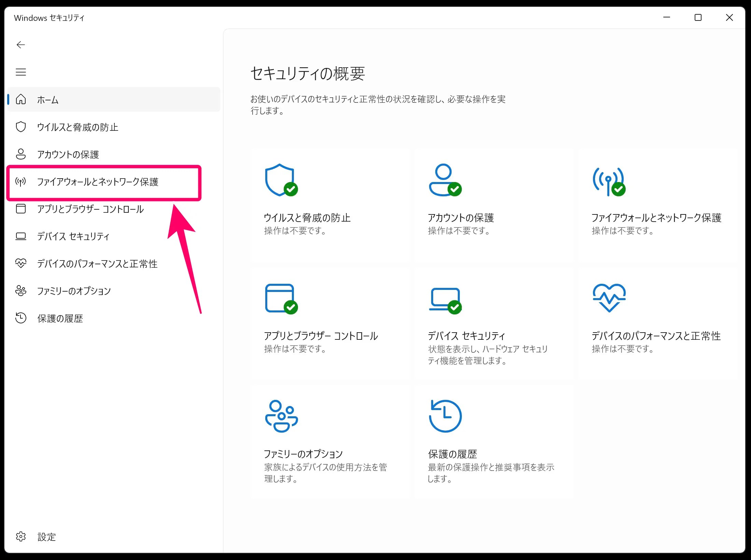Select デバイス セキュリティ in sidebar
Viewport: 751px width, 560px height.
pos(73,236)
